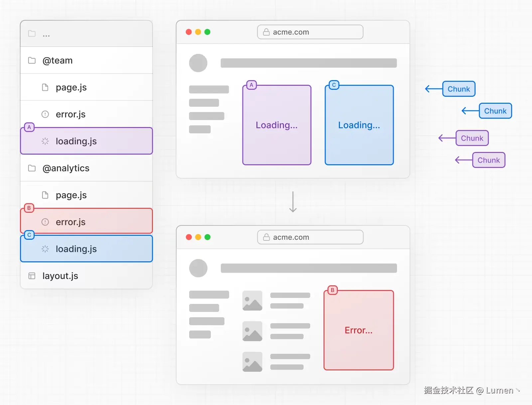The width and height of the screenshot is (532, 405).
Task: Click the green dot of the lower browser window
Action: pos(207,237)
